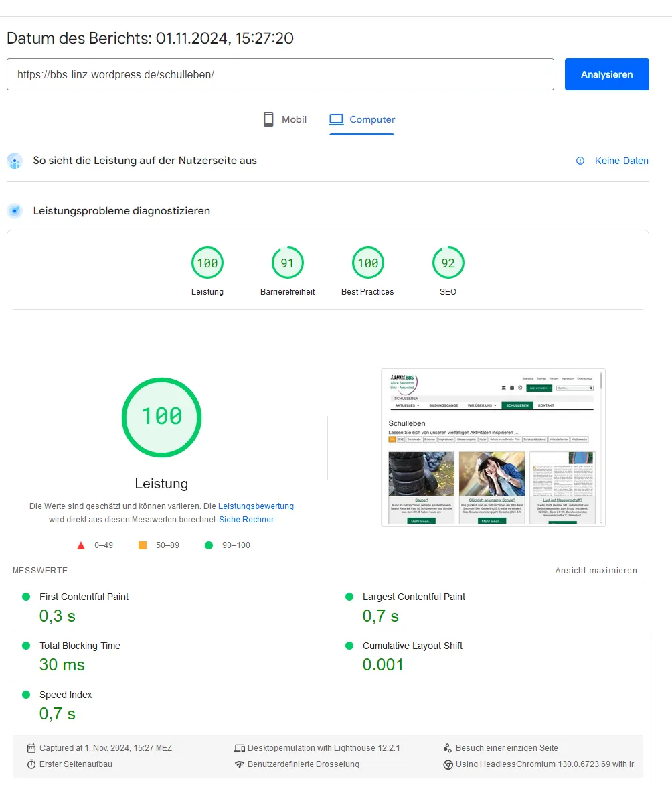This screenshot has width=672, height=785.
Task: Click the calendar icon by Captured at
Action: (31, 748)
